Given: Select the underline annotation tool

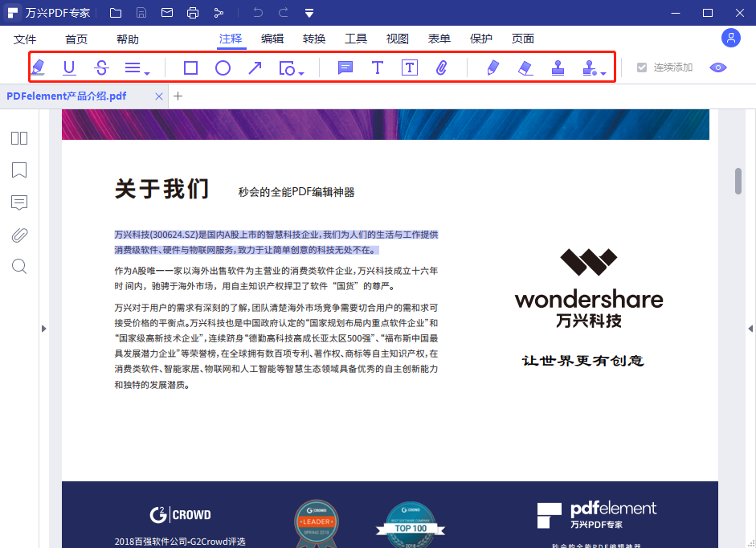Looking at the screenshot, I should [x=69, y=68].
